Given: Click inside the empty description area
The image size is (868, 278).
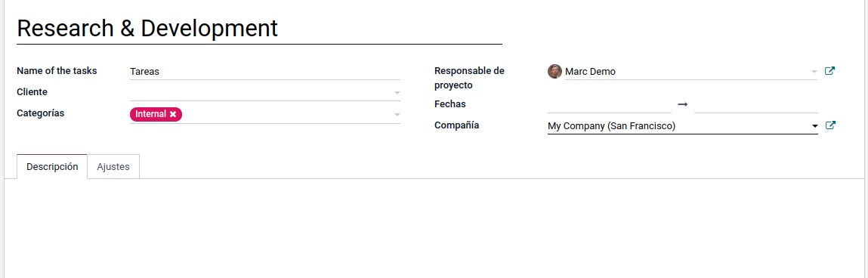Looking at the screenshot, I should tap(434, 227).
